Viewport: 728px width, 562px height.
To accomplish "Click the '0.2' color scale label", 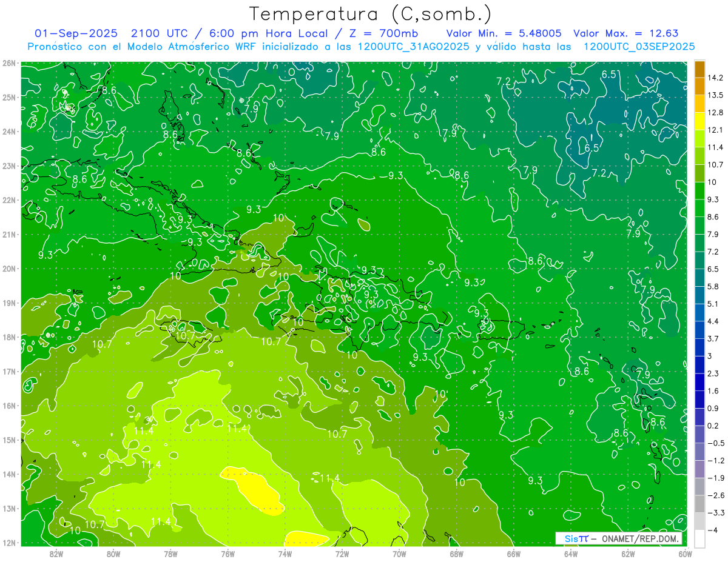I will (713, 426).
